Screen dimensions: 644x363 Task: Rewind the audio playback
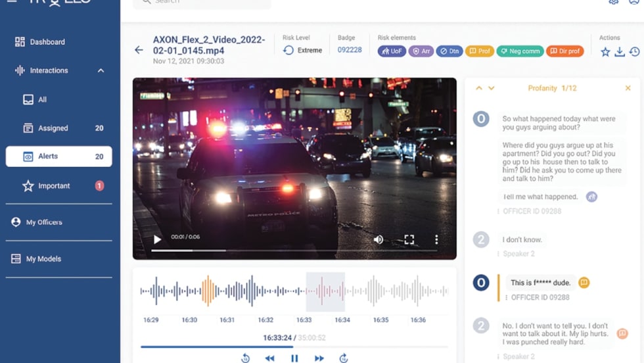(x=269, y=358)
